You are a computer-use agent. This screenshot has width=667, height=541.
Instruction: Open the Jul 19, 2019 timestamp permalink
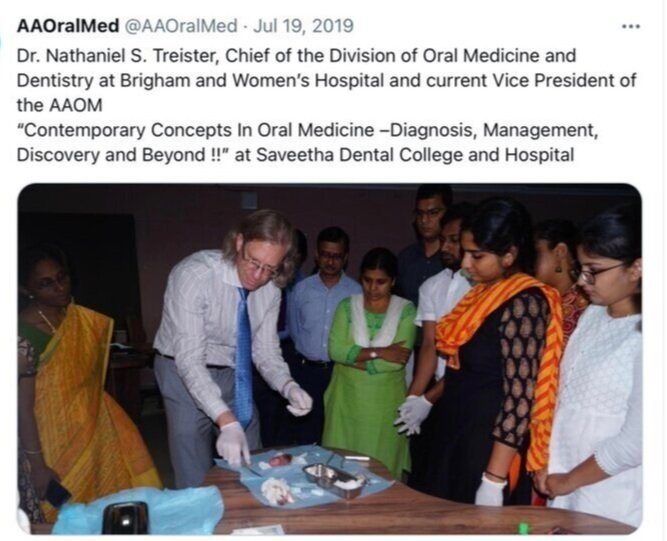(x=303, y=26)
